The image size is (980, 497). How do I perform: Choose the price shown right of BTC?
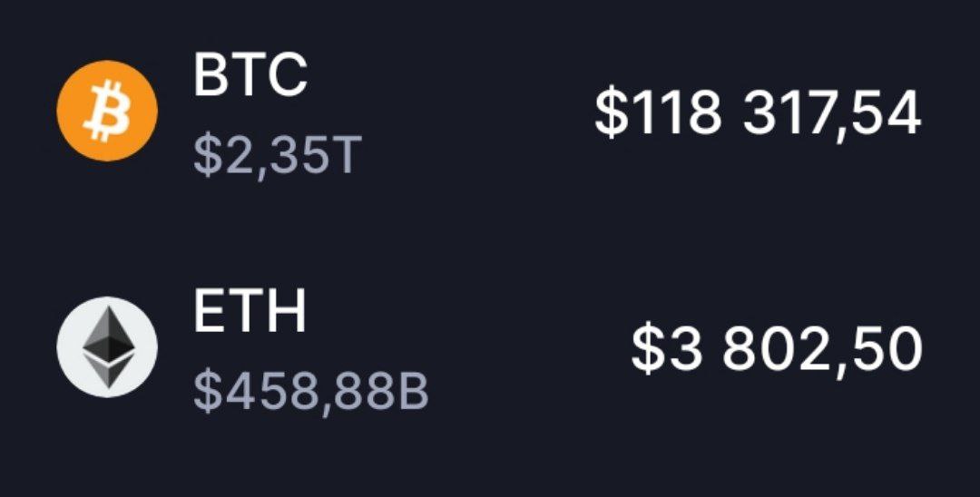tap(758, 113)
